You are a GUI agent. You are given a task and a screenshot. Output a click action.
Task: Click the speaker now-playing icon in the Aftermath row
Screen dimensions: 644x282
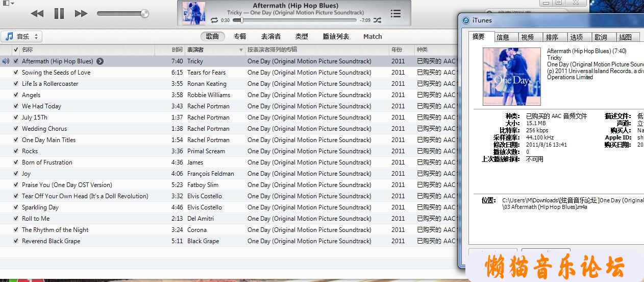[x=6, y=61]
